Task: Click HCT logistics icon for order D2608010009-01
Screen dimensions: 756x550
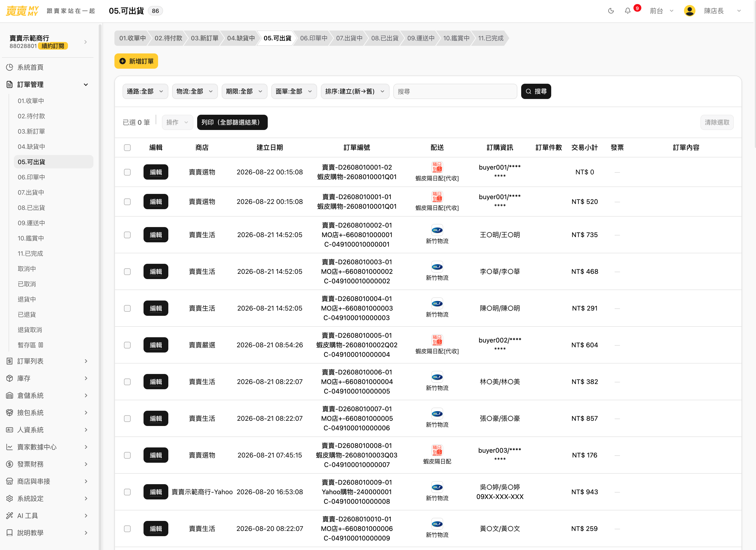Action: tap(437, 487)
